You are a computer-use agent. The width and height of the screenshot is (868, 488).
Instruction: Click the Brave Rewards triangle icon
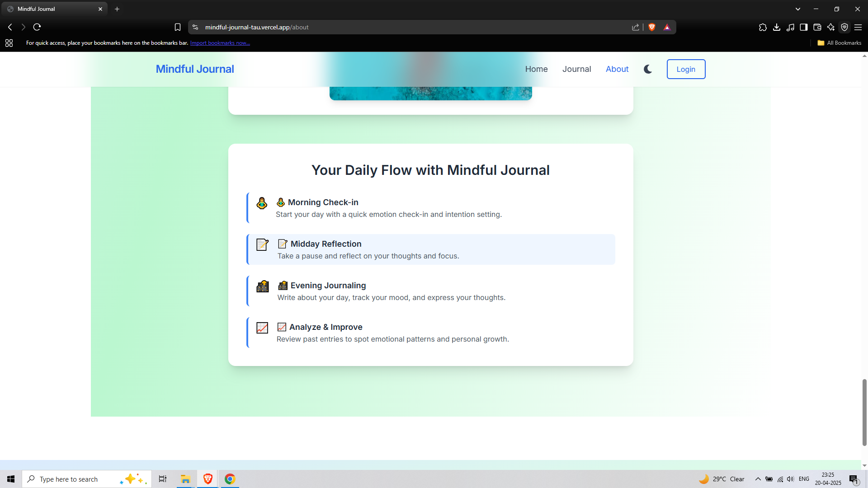coord(667,27)
